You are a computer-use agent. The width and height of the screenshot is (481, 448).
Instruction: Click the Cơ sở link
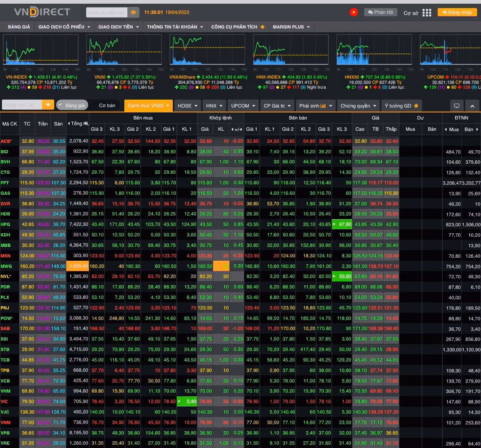point(411,13)
